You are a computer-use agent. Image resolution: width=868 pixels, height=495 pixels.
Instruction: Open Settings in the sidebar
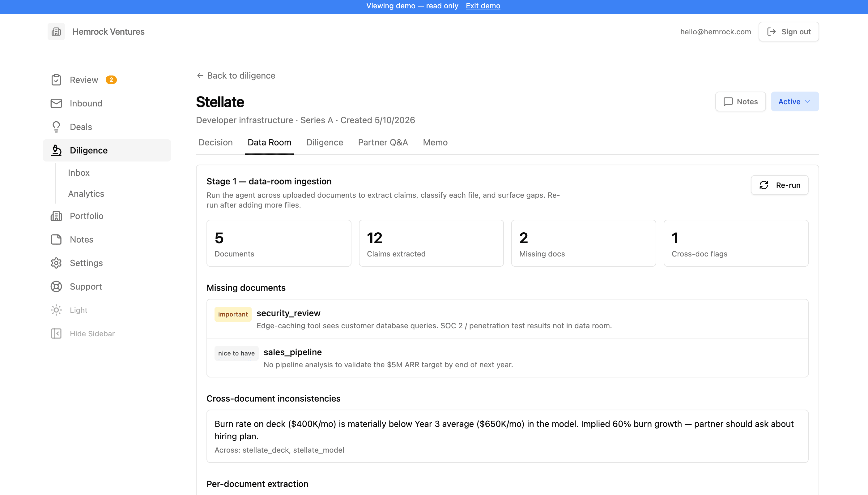tap(107, 263)
